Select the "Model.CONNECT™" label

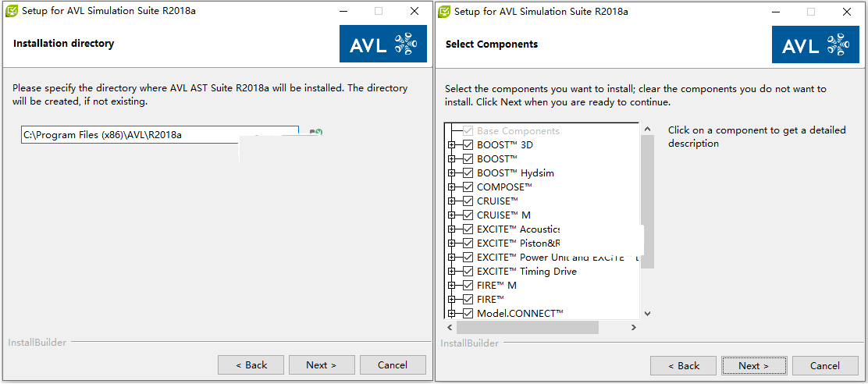520,313
